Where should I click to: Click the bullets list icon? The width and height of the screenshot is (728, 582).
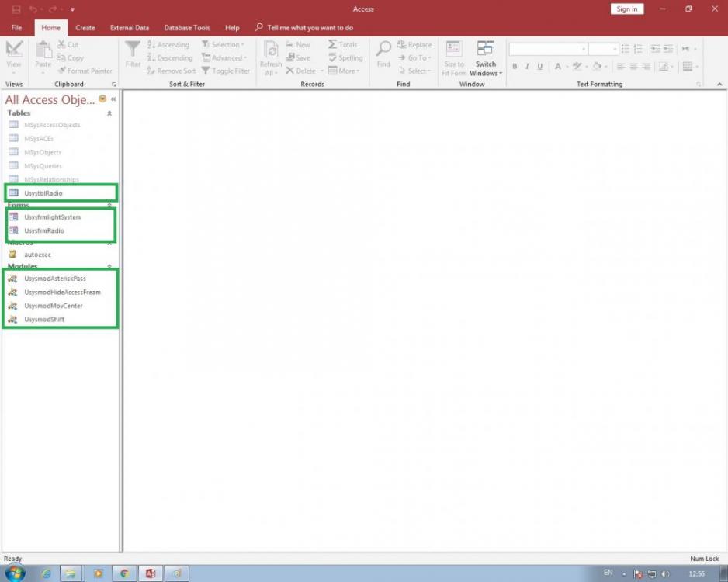[626, 49]
